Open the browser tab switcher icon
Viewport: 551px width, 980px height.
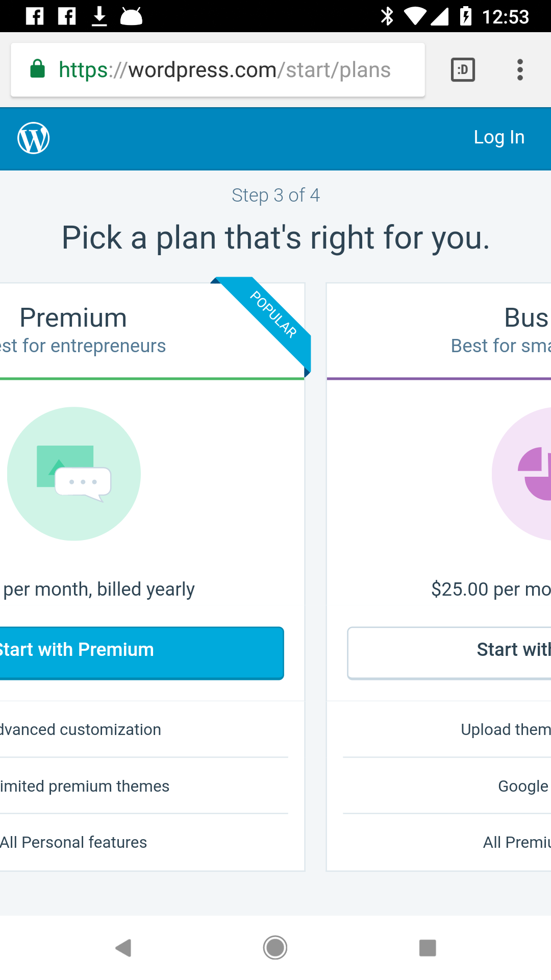[463, 70]
